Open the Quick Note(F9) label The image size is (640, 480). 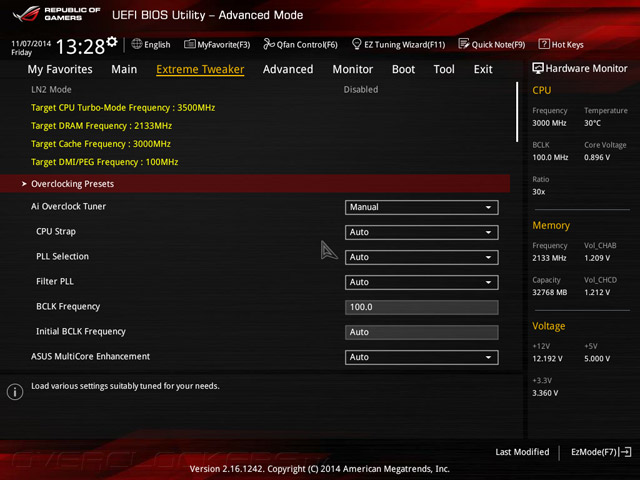coord(498,44)
